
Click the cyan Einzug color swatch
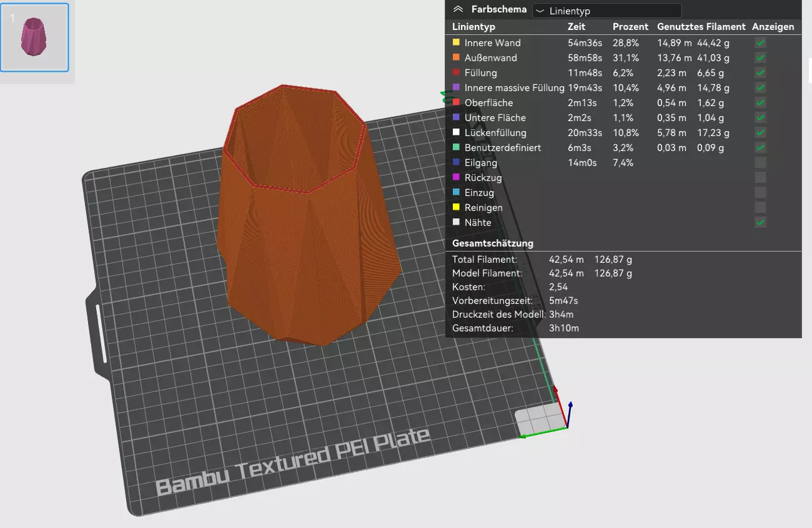(456, 192)
